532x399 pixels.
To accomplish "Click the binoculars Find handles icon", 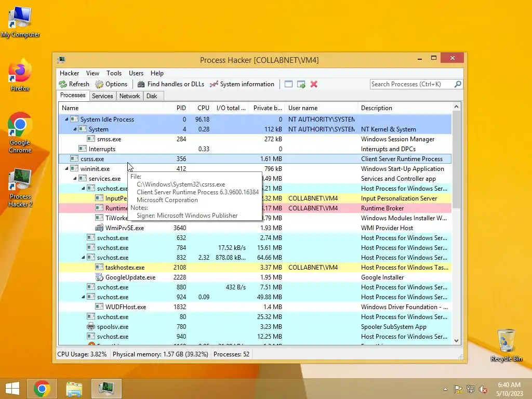I will point(141,84).
